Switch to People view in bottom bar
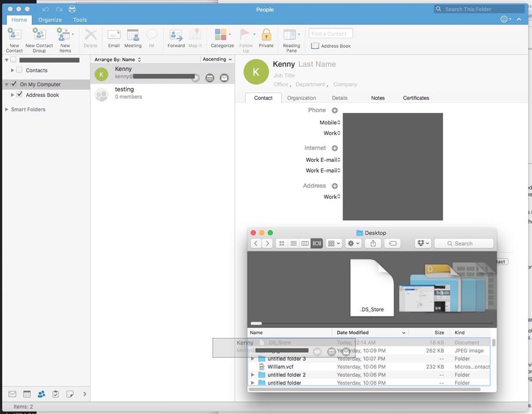The width and height of the screenshot is (532, 414). tap(42, 394)
